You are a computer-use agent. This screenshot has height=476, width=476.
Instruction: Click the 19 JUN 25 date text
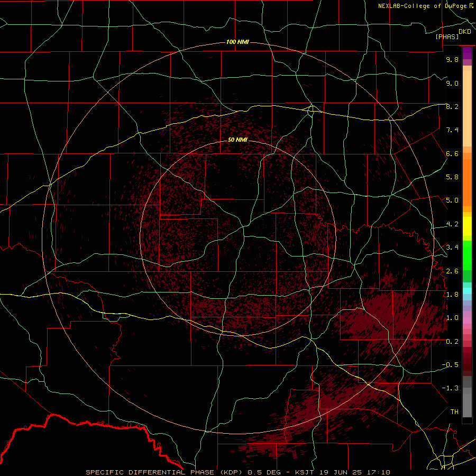[x=341, y=472]
